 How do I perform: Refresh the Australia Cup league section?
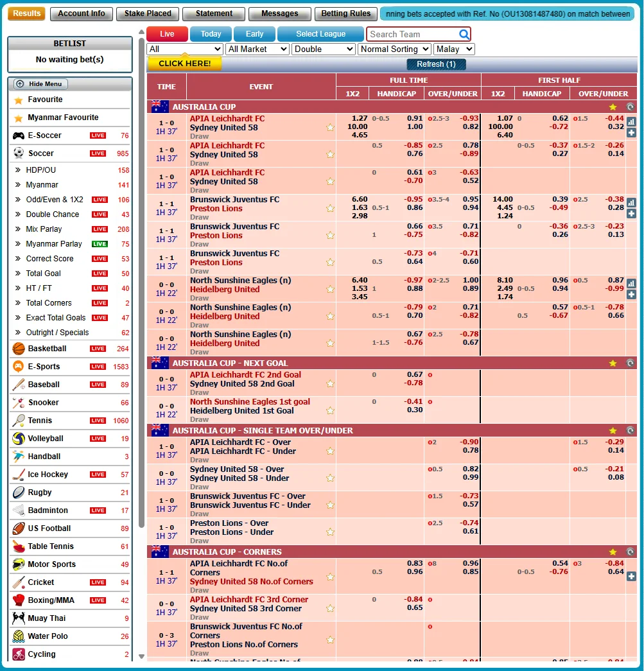point(631,107)
